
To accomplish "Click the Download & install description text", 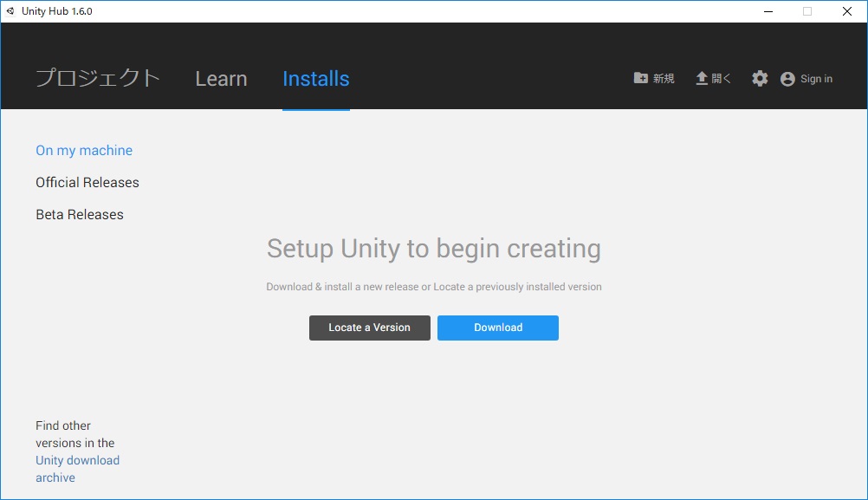I will [x=433, y=287].
